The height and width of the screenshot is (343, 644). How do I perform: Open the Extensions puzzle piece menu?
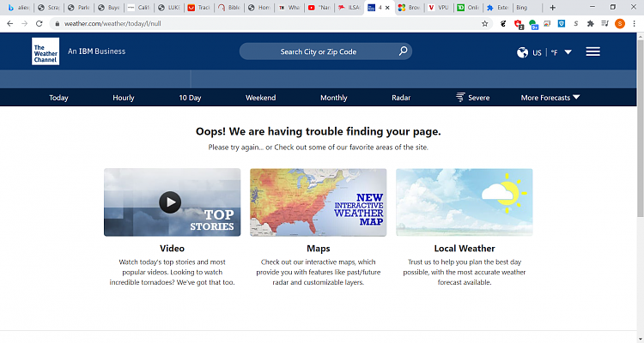(591, 24)
